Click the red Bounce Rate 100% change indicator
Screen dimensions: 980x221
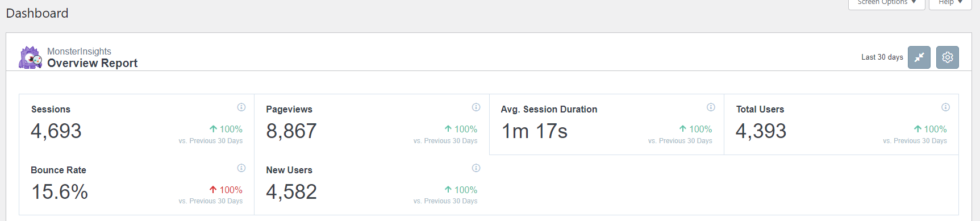click(x=226, y=190)
